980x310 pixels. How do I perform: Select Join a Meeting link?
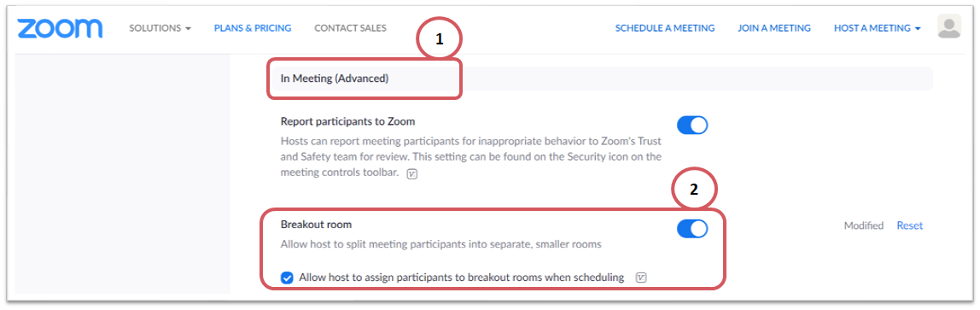pyautogui.click(x=773, y=28)
